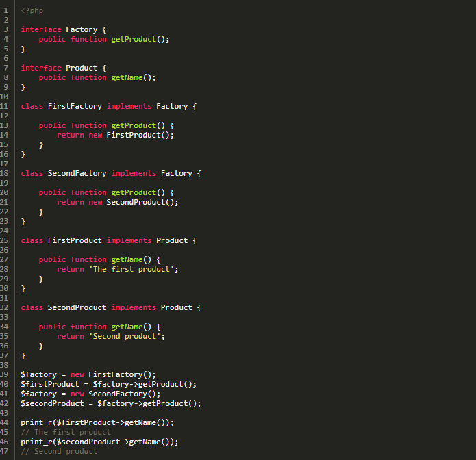
Task: Click the opening <?php tag
Action: click(32, 10)
